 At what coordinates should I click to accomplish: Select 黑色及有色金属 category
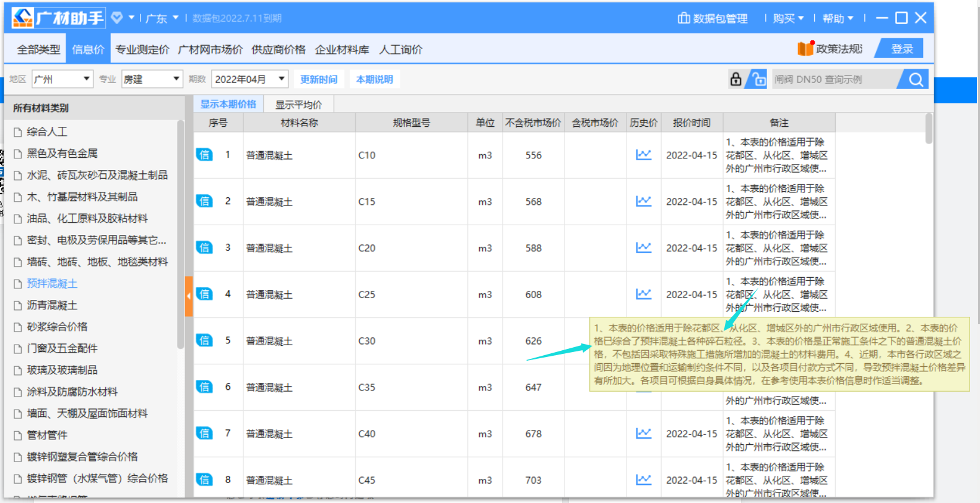click(x=62, y=153)
